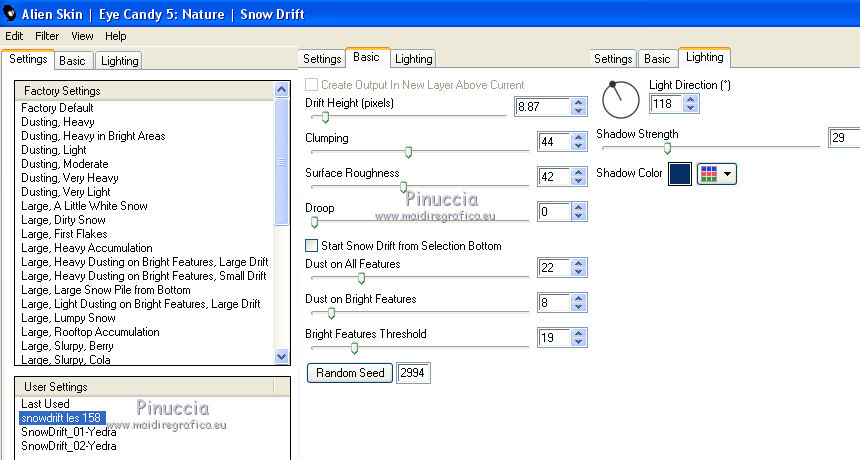
Task: Click the Drift Height slider handle
Action: coord(325,117)
